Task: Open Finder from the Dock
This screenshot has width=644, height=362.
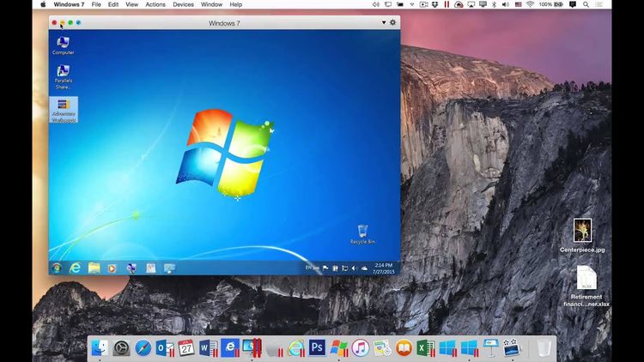Action: pos(100,348)
